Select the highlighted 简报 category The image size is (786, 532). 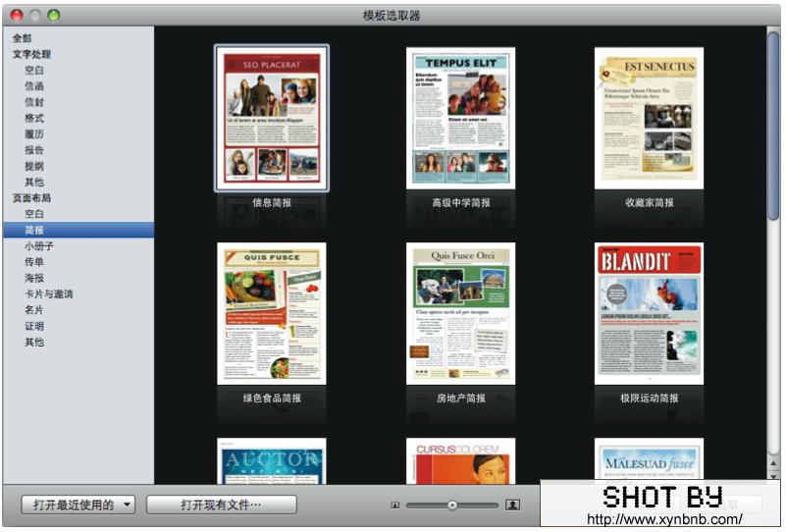(x=79, y=230)
